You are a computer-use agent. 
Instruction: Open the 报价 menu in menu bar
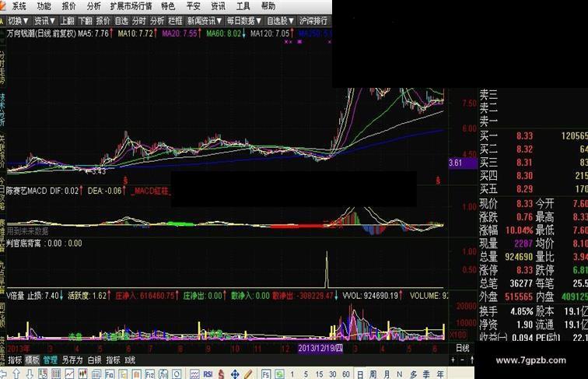pyautogui.click(x=68, y=6)
